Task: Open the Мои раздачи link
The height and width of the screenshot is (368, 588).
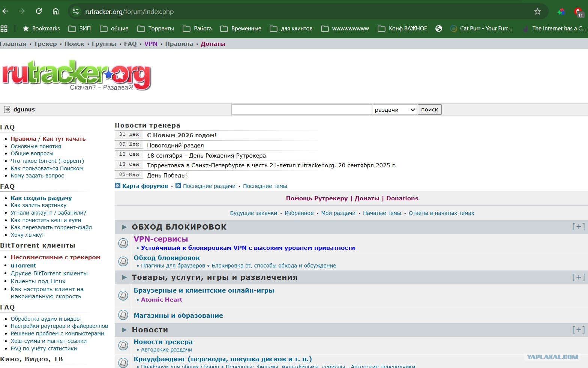Action: (x=338, y=213)
